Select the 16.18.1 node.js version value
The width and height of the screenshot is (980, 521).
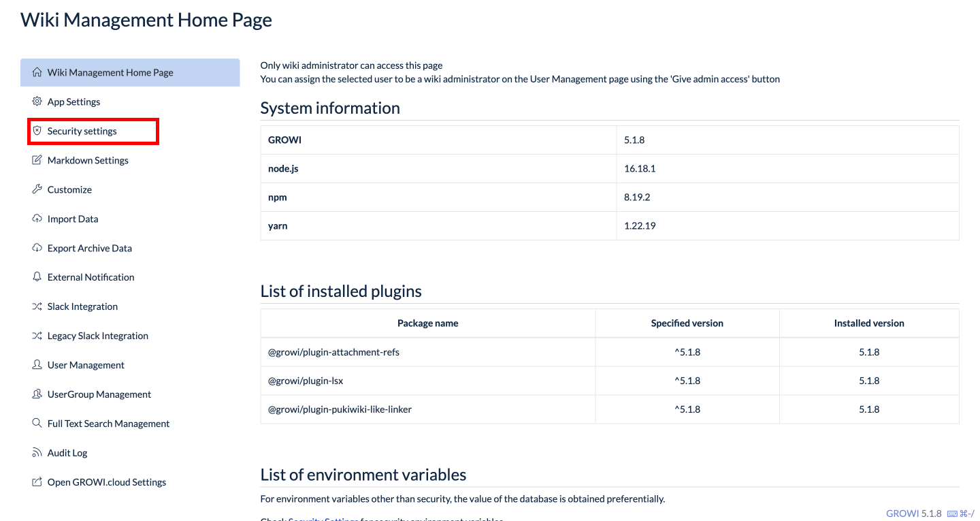point(640,168)
